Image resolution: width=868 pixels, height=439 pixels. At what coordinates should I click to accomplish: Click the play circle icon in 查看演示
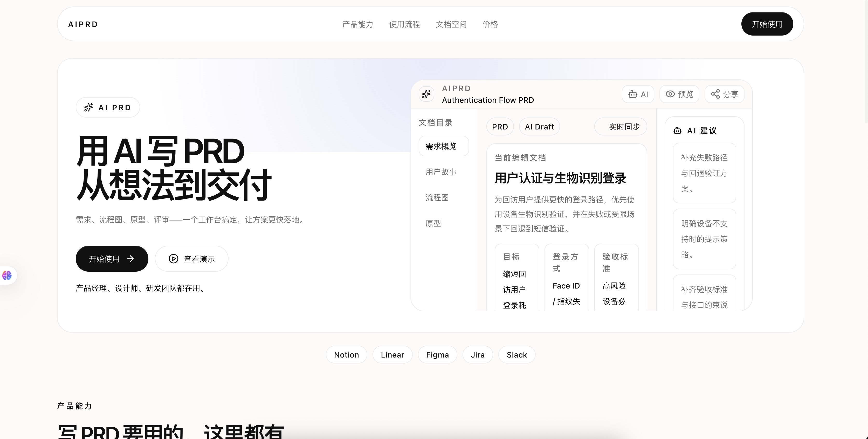click(x=174, y=259)
